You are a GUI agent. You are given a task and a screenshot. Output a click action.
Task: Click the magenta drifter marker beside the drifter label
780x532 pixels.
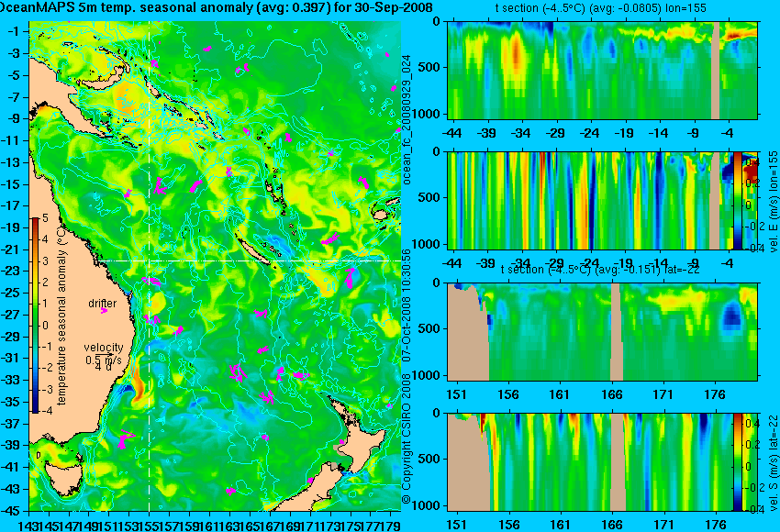[x=104, y=311]
